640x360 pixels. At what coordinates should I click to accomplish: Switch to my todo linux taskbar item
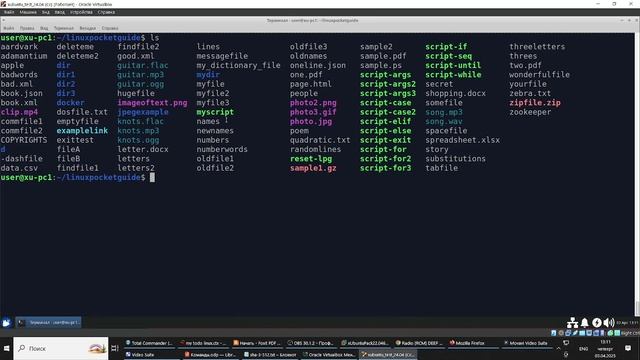(203, 343)
